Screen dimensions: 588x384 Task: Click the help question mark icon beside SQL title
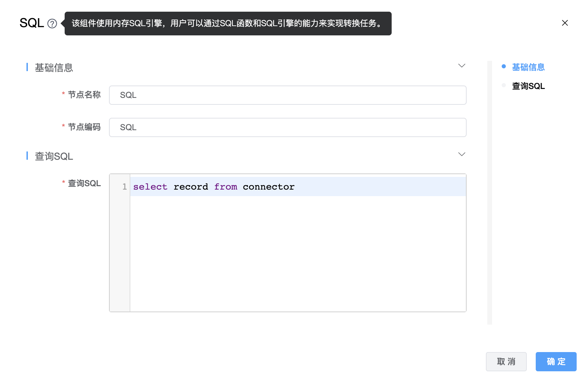52,24
